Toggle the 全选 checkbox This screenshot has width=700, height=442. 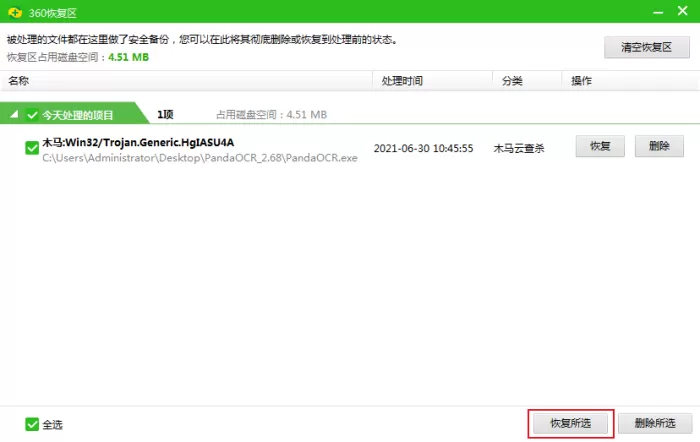[32, 424]
